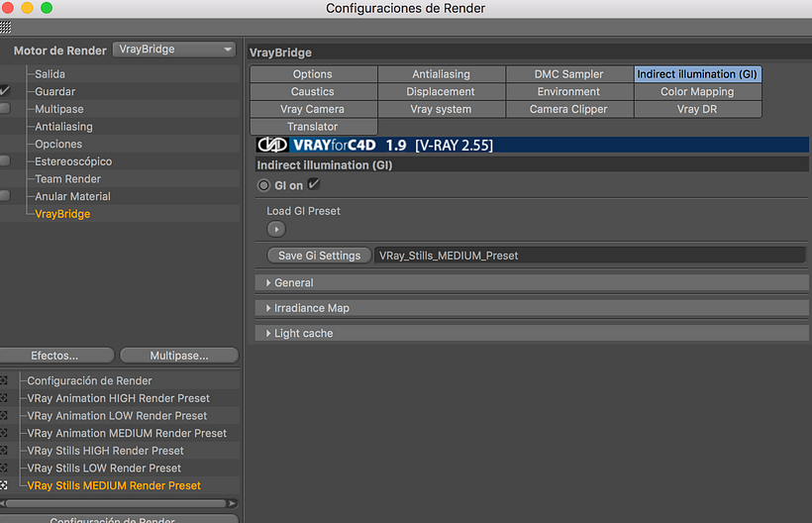Select VRay Stills HIGH Render Preset

[105, 451]
